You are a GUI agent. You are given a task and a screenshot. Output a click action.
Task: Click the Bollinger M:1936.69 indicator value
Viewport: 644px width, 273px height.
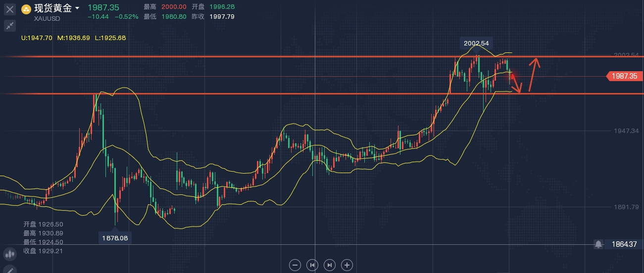point(74,38)
